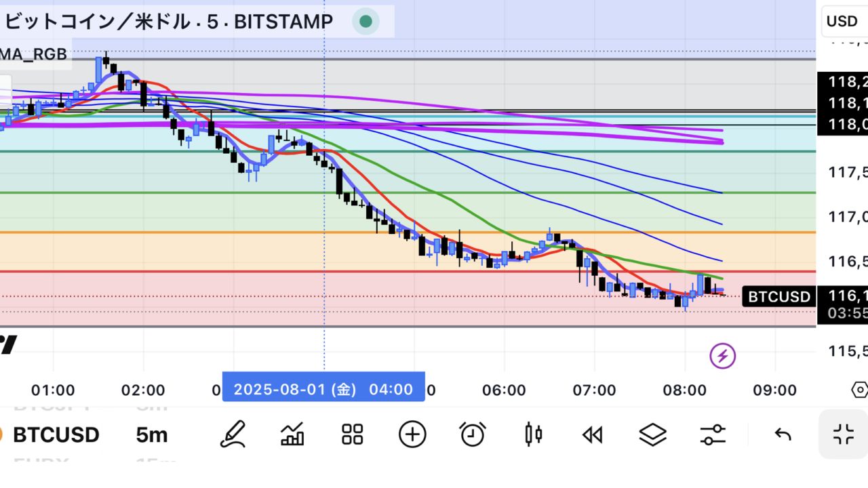The image size is (868, 488).
Task: Open the USD currency selector
Action: [842, 21]
